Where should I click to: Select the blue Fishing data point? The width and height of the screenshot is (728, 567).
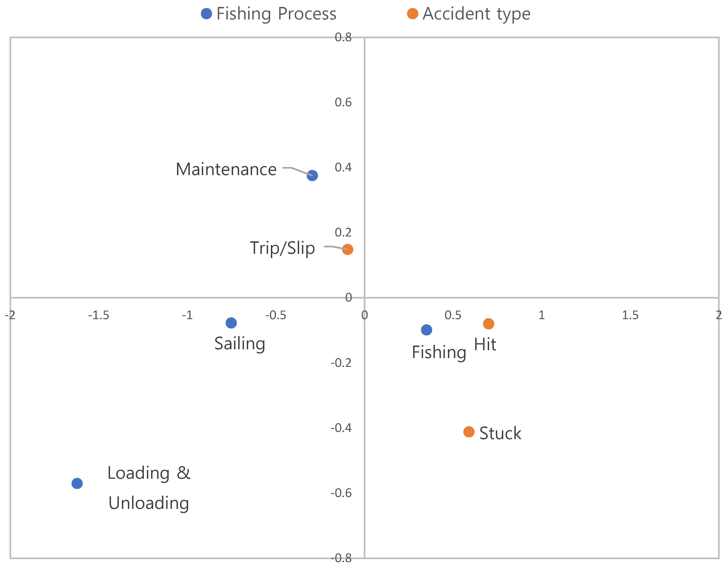click(426, 330)
